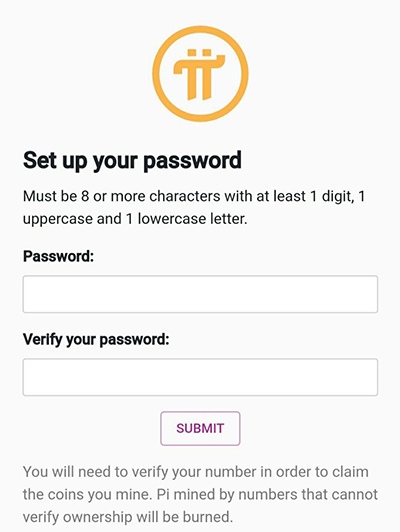This screenshot has width=400, height=532.
Task: Submit the new password form
Action: click(200, 428)
